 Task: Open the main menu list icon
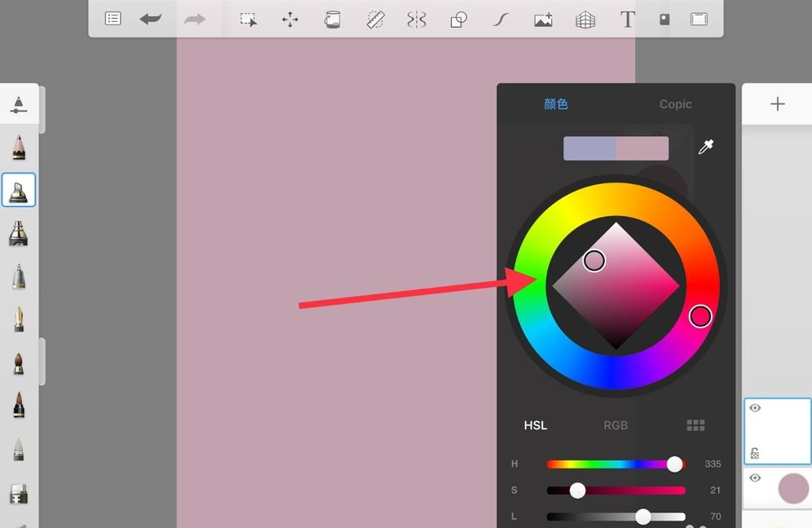point(113,19)
